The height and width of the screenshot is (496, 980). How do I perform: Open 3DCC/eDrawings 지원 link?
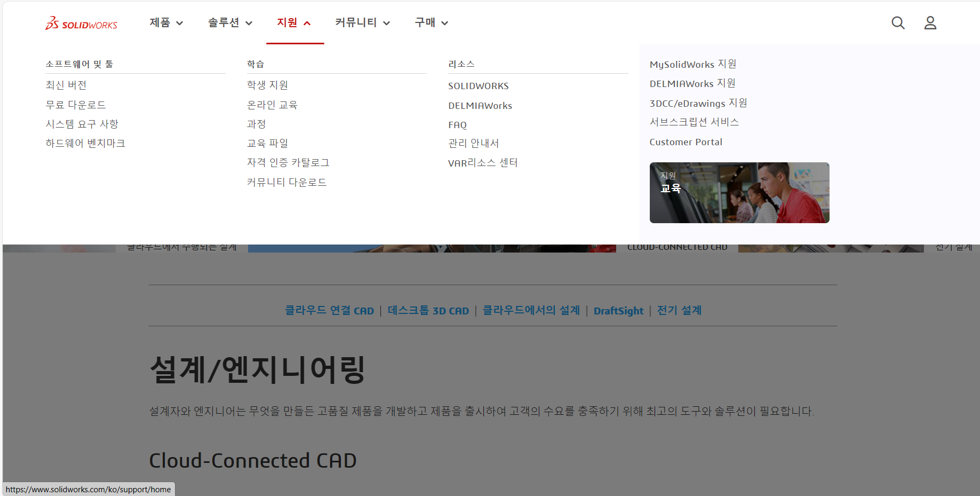click(x=698, y=103)
